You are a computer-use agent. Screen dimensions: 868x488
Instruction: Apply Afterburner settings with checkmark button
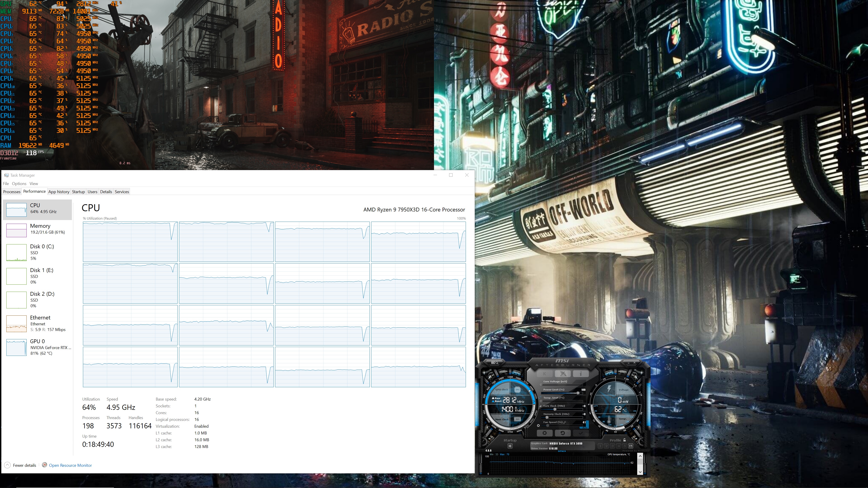point(580,433)
